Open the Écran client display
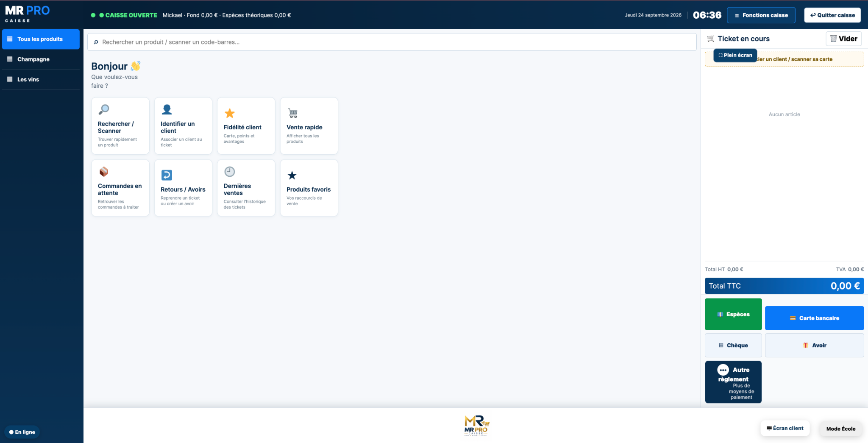This screenshot has height=443, width=868. point(785,428)
